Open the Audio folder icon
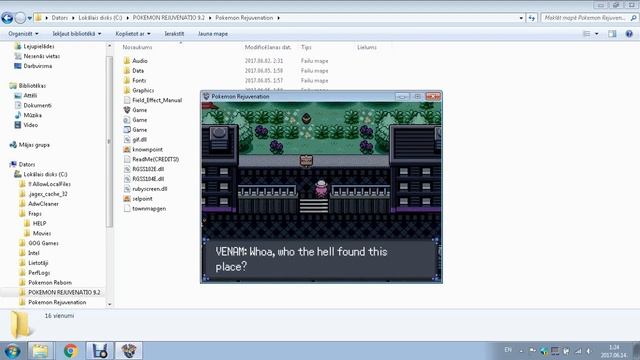This screenshot has width=640, height=360. click(127, 61)
